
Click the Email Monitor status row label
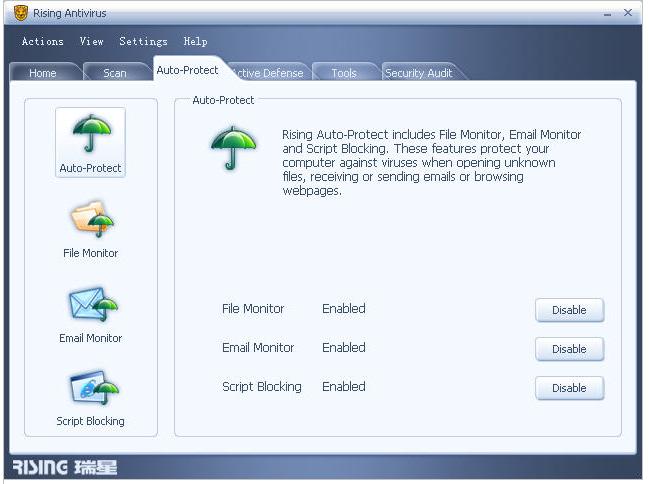pyautogui.click(x=258, y=347)
